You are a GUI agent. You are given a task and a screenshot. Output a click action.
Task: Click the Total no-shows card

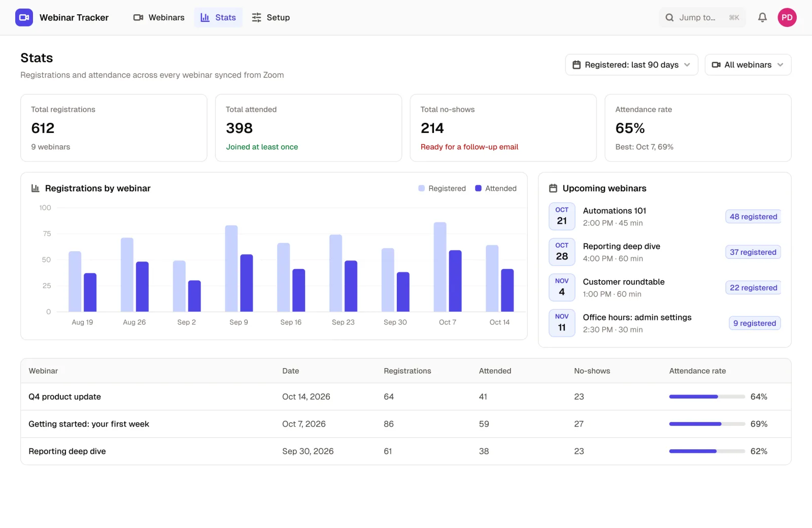[x=503, y=128]
